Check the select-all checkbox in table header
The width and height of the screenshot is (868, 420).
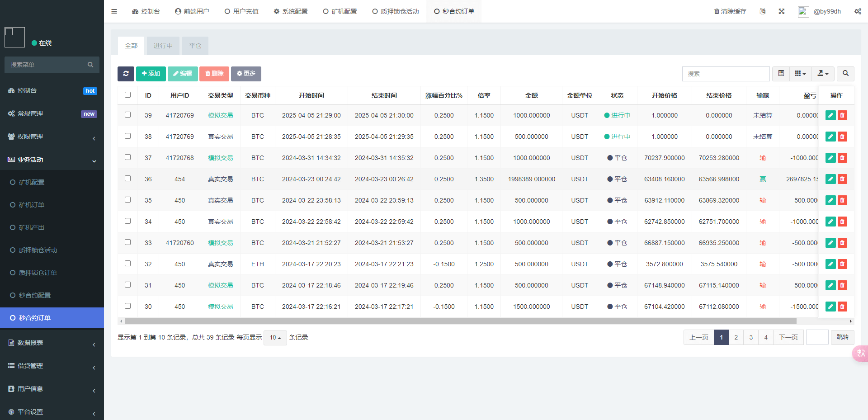[127, 95]
